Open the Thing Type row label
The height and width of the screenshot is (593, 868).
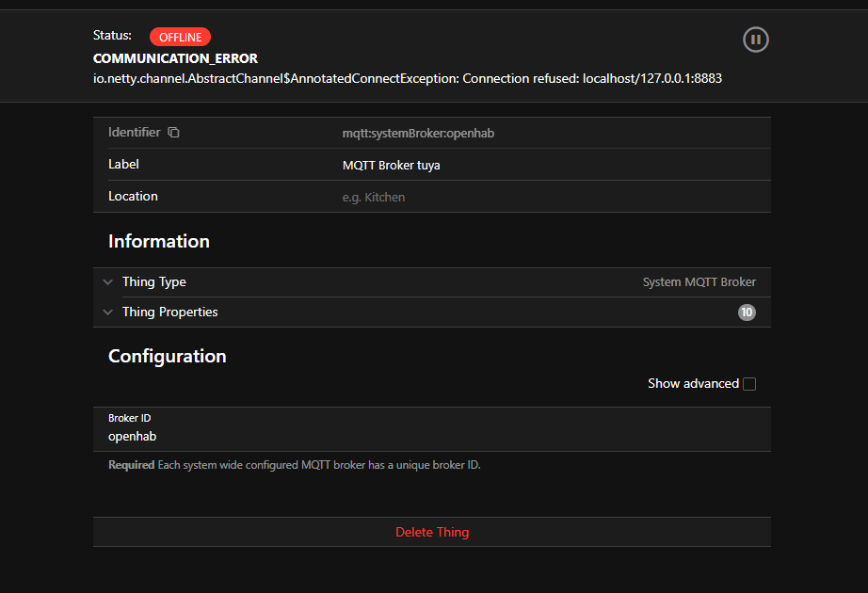[154, 282]
